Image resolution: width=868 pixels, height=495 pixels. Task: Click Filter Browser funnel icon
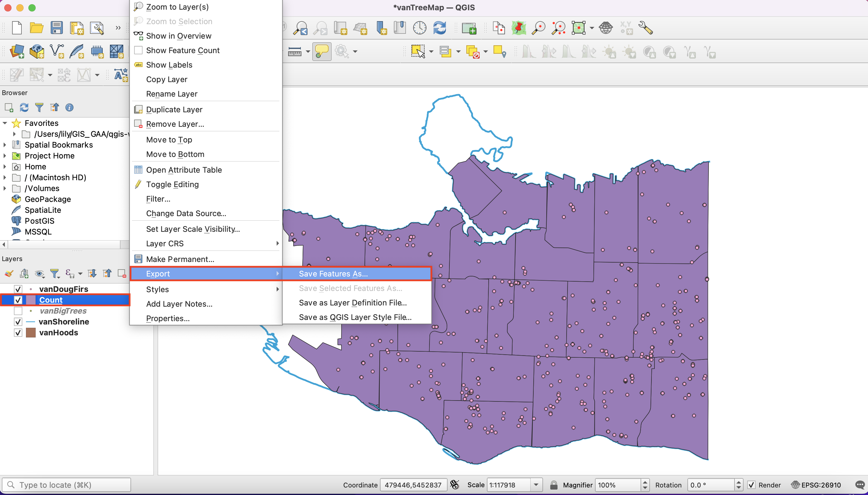tap(39, 108)
